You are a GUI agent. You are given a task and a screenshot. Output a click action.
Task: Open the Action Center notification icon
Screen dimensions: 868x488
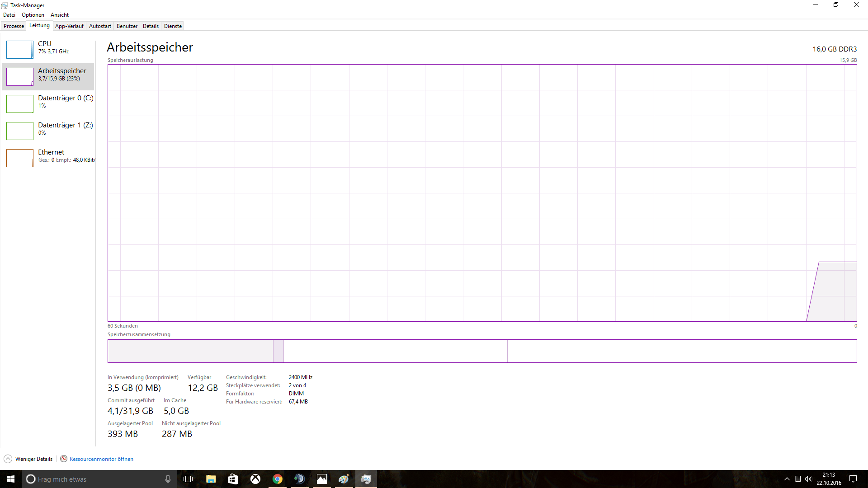(x=853, y=479)
